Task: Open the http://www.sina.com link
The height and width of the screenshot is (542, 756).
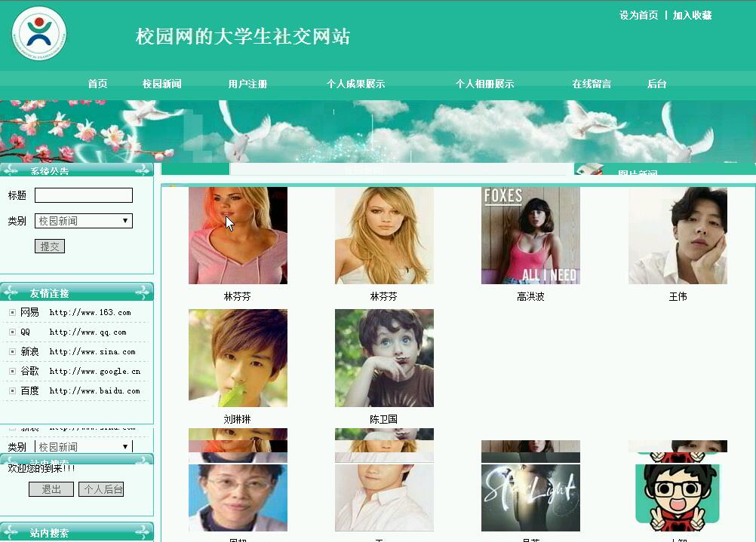Action: coord(93,352)
